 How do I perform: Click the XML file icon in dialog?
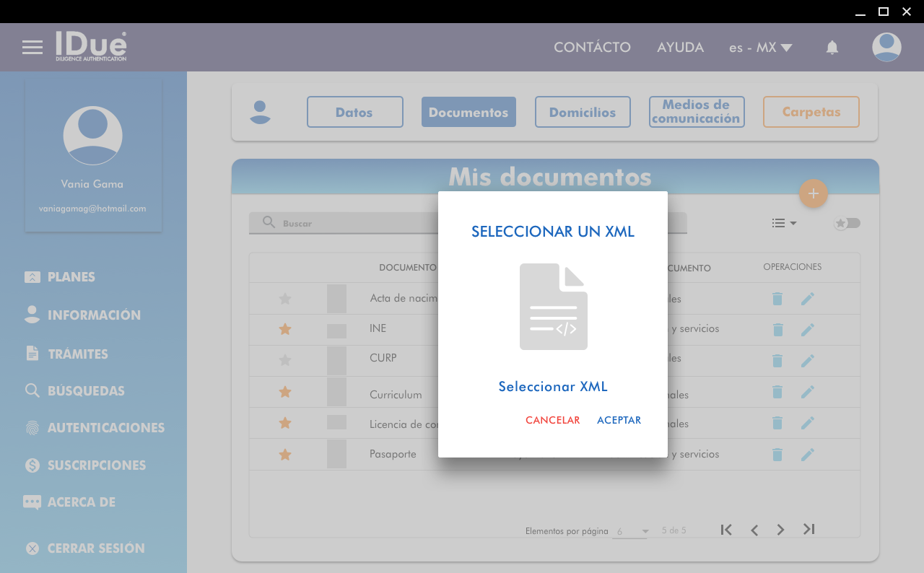[553, 307]
